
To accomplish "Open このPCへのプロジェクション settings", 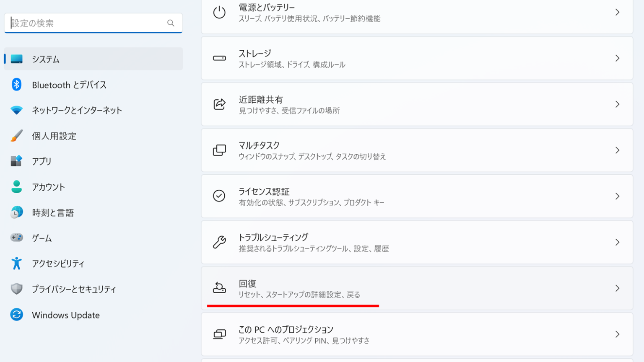I will tap(417, 334).
